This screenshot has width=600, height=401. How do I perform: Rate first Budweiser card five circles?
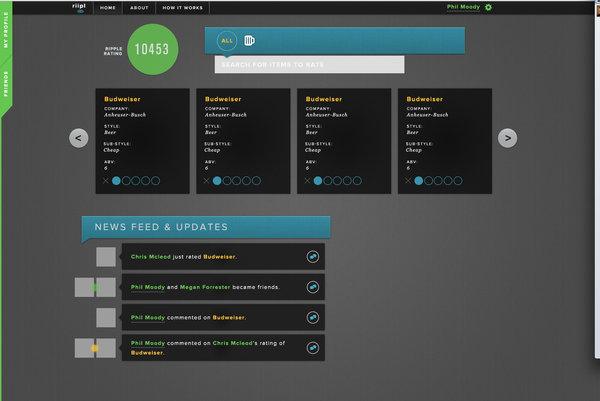click(155, 181)
